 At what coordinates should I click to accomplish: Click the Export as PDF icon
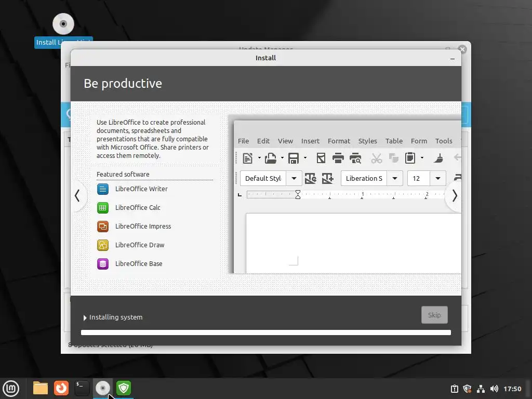(321, 158)
